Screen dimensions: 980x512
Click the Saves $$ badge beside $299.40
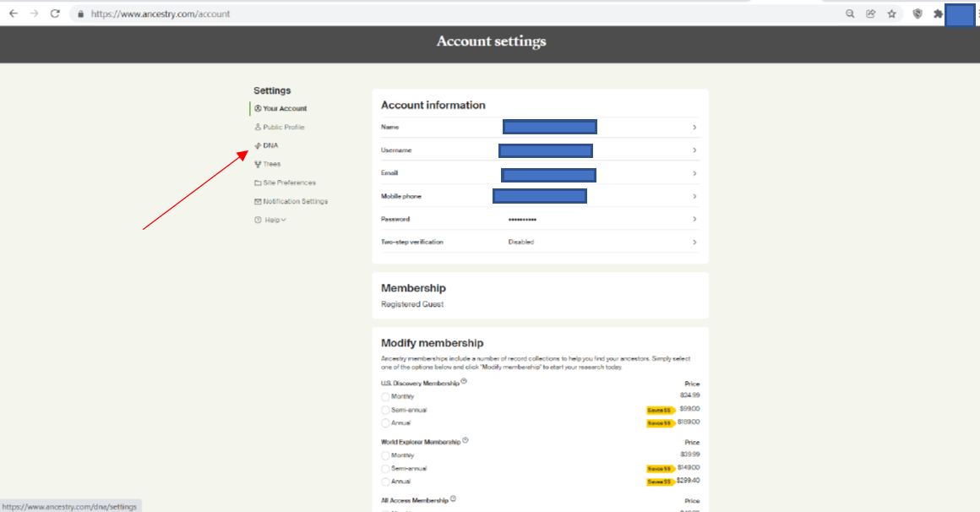point(660,482)
